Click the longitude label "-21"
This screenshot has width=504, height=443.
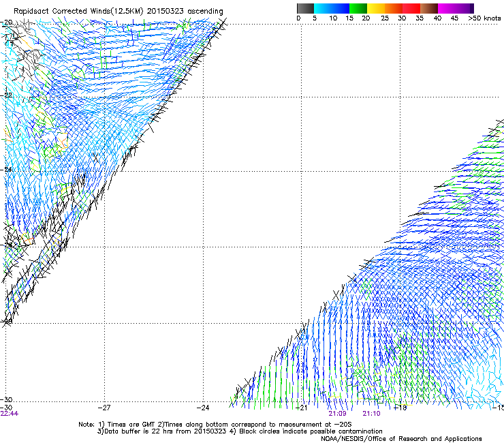[301, 408]
